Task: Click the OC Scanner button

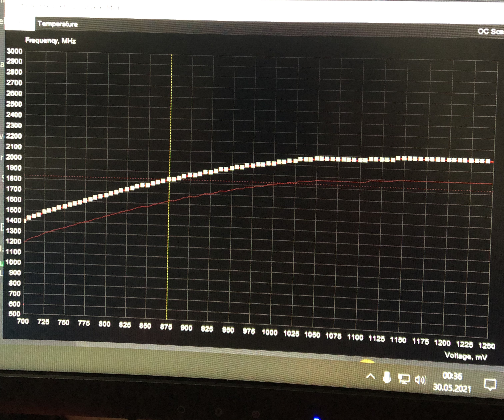Action: point(491,32)
